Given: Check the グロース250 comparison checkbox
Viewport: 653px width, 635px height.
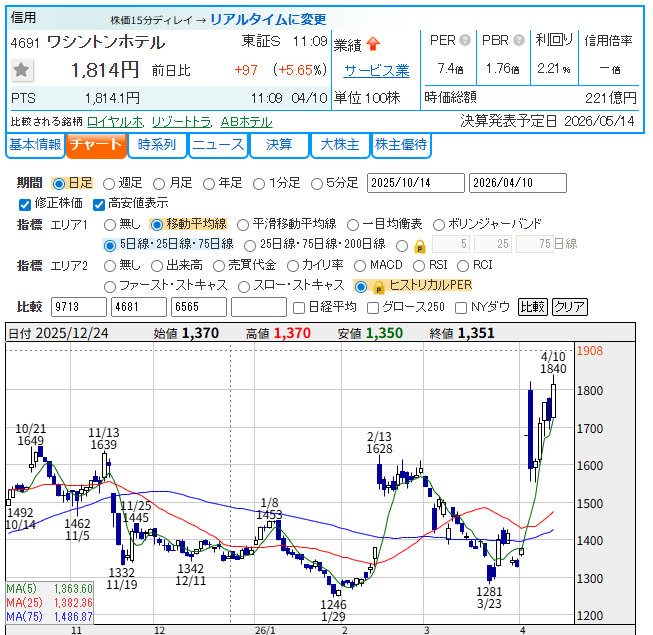Looking at the screenshot, I should click(x=373, y=308).
